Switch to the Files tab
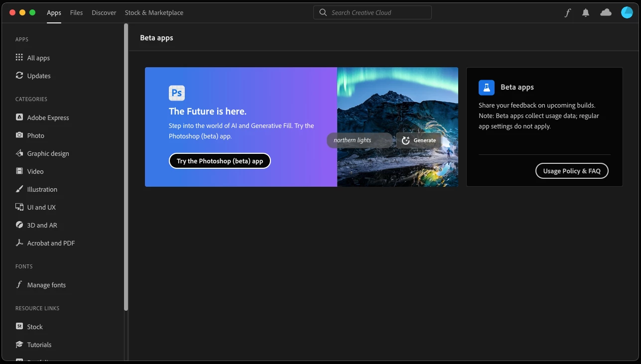 tap(77, 12)
